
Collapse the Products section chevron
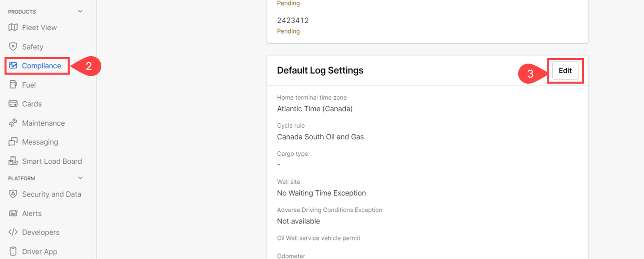tap(80, 12)
